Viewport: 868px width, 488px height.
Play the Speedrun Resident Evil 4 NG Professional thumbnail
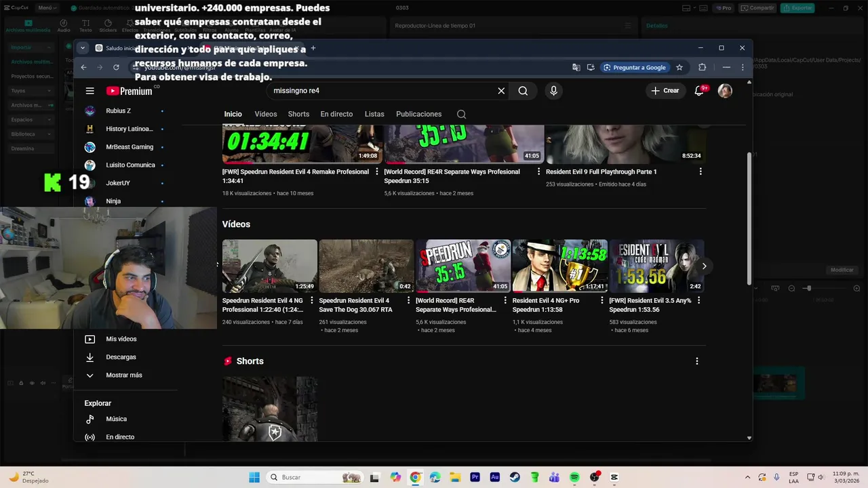[270, 266]
